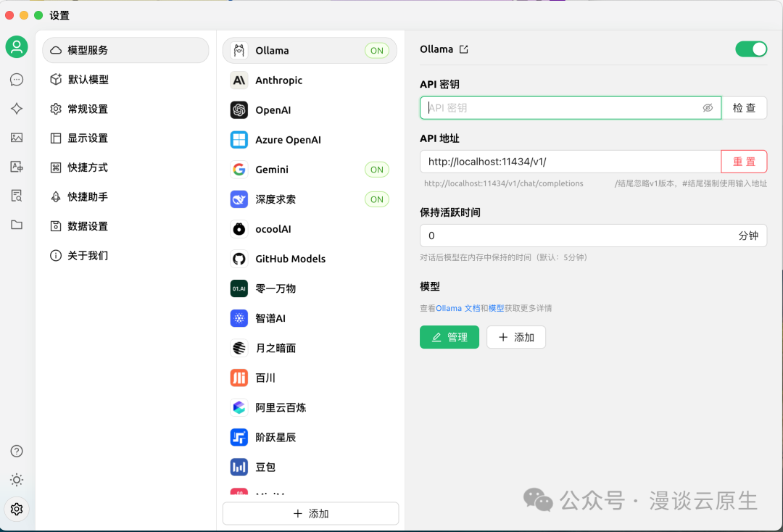Click the user avatar icon in sidebar

coord(17,47)
